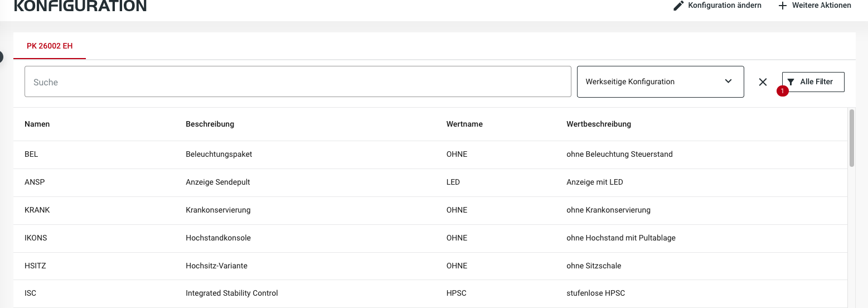Click the red filter count badge

[782, 91]
